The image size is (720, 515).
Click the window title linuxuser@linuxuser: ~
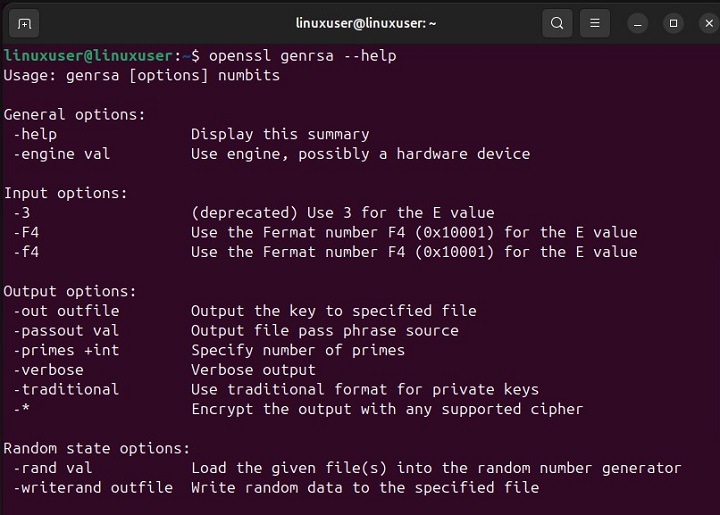click(366, 23)
